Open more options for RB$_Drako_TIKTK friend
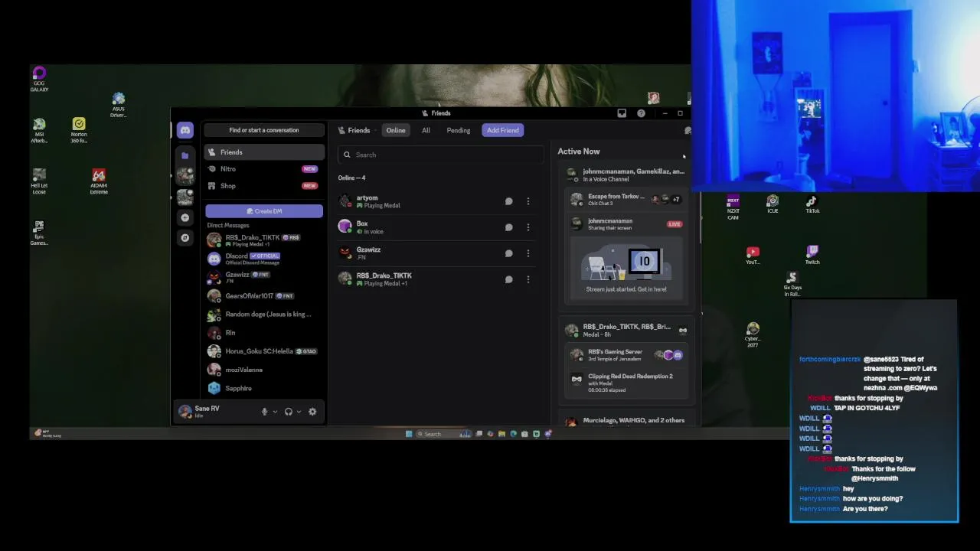Screen dimensions: 980x551 tap(528, 279)
